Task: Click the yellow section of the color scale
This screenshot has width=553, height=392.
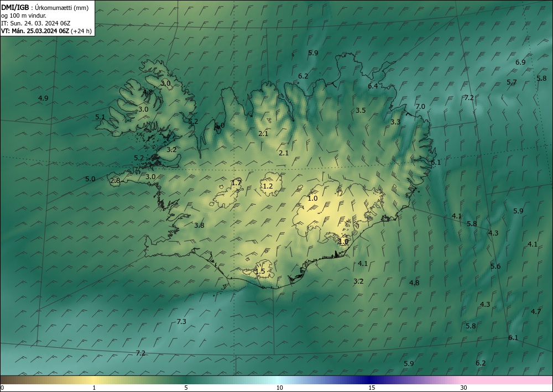Action: point(93,380)
